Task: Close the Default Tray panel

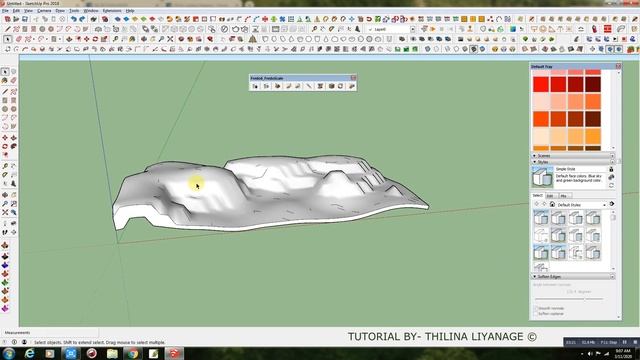Action: coord(618,66)
